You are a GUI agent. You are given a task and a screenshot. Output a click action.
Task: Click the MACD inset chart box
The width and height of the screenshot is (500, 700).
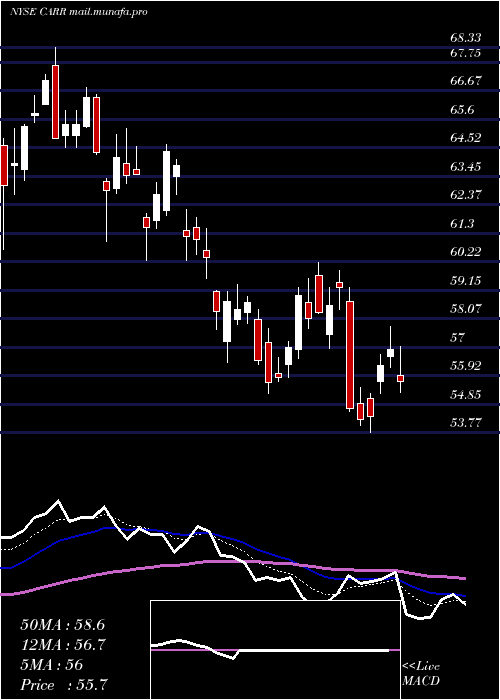click(x=275, y=650)
